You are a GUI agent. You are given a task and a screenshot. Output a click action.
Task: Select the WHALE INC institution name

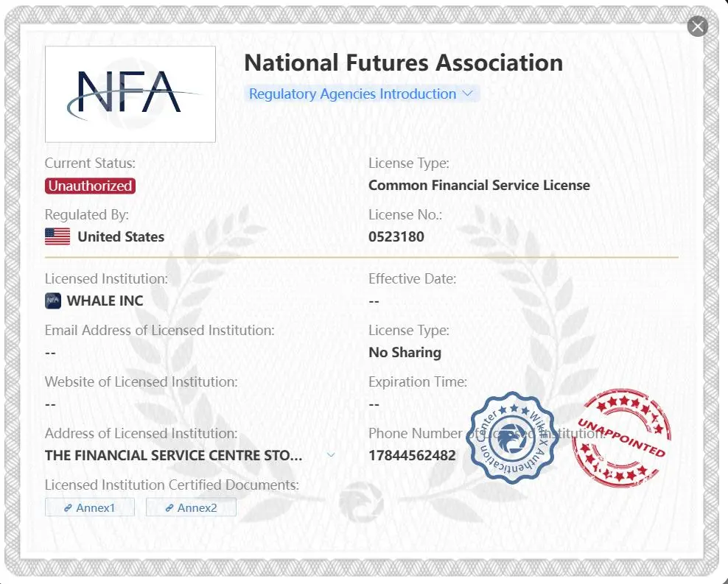[x=105, y=300]
